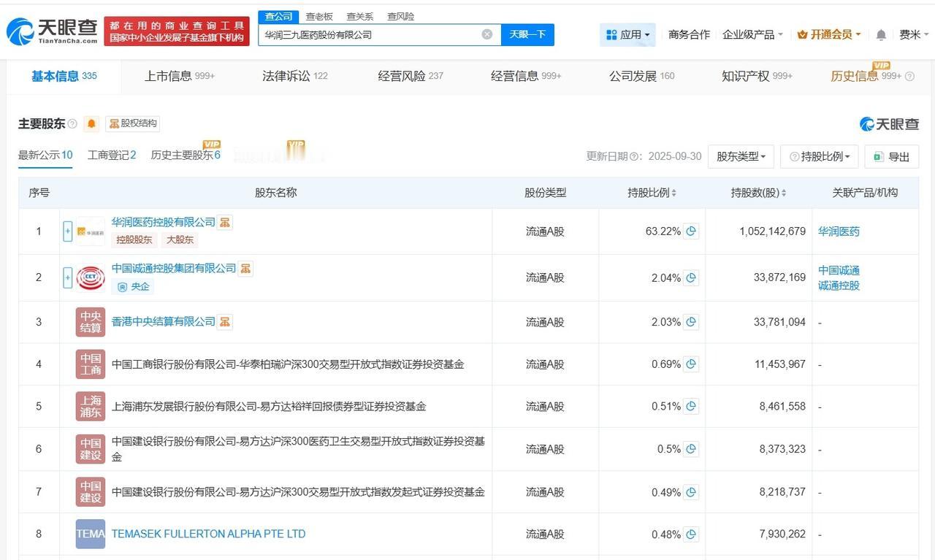Click the 中国诚通控股集团 company logo thumbnail
This screenshot has height=560, width=935.
point(91,277)
